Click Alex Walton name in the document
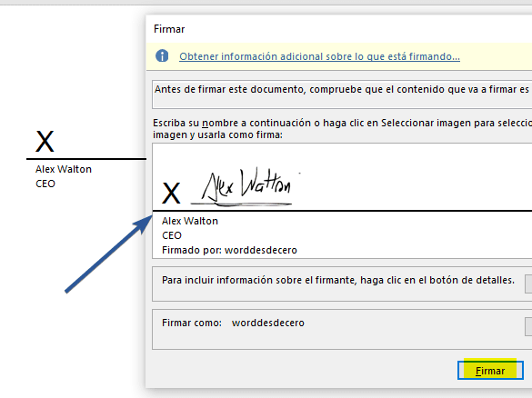 click(x=64, y=169)
